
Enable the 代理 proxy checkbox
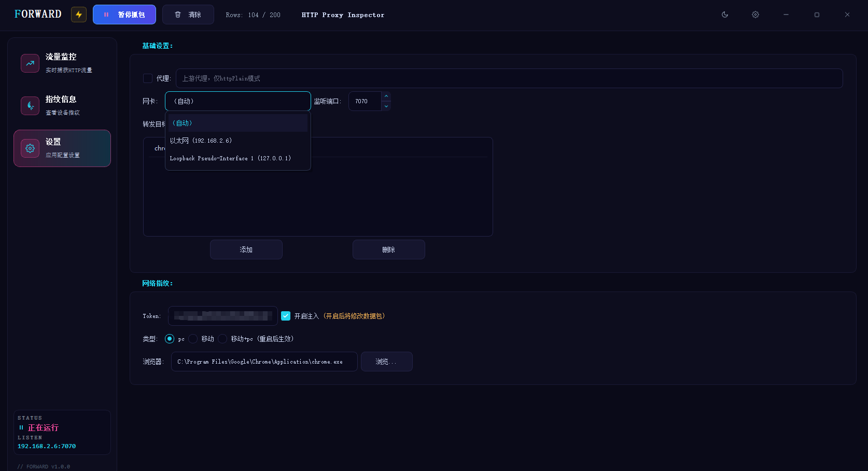pyautogui.click(x=148, y=78)
